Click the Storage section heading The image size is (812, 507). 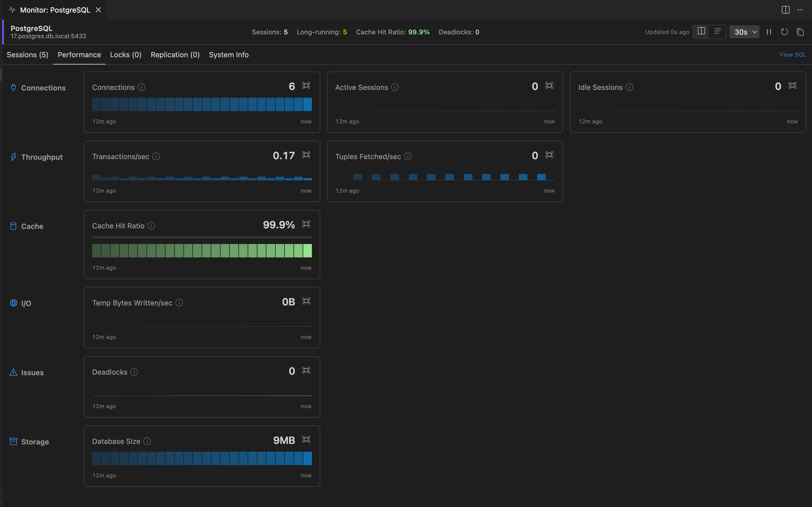click(x=35, y=442)
